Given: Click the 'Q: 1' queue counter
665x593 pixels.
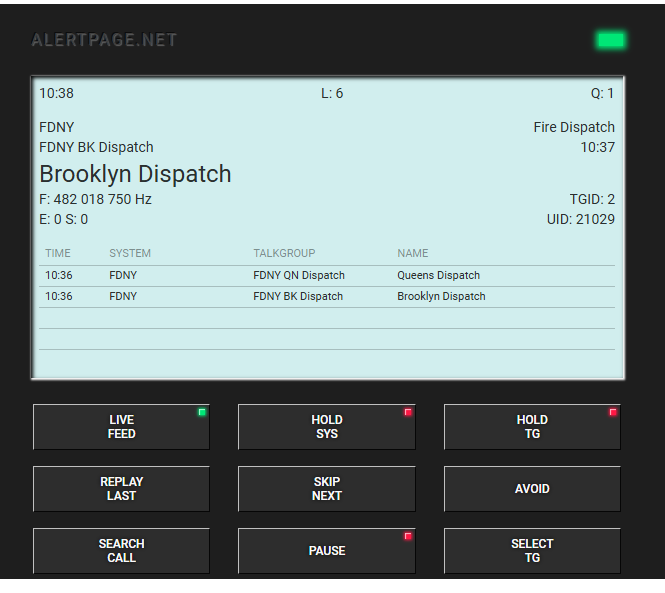Looking at the screenshot, I should pyautogui.click(x=602, y=93).
